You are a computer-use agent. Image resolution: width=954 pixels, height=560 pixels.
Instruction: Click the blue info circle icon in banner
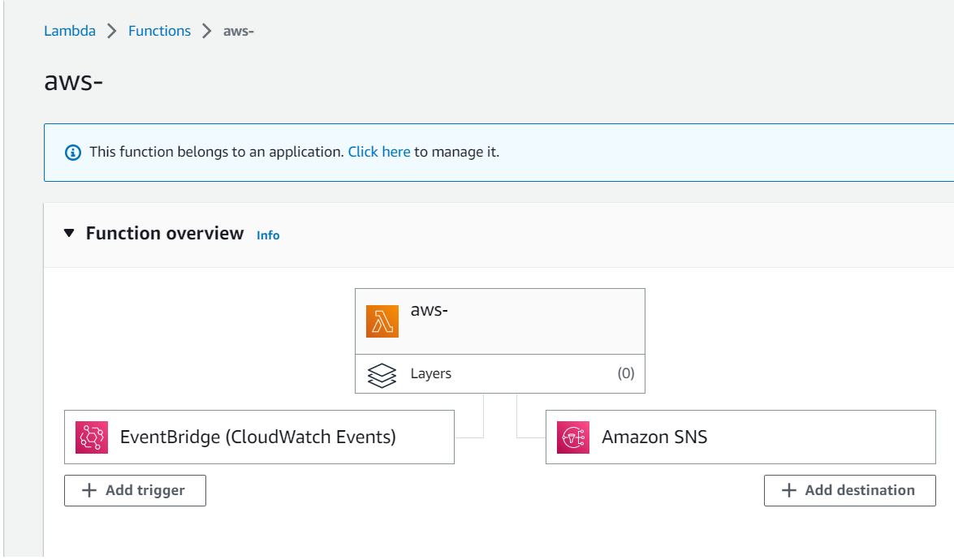(73, 153)
